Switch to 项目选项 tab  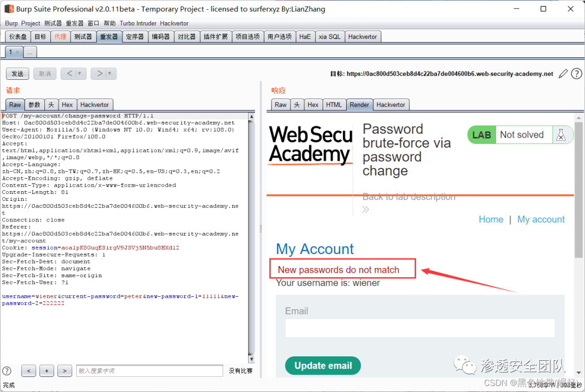point(248,37)
